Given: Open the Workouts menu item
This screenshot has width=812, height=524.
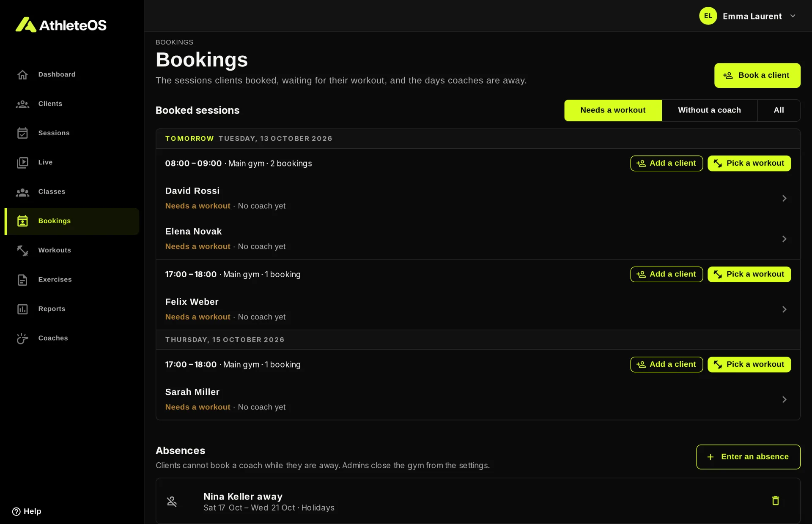Looking at the screenshot, I should 72,250.
